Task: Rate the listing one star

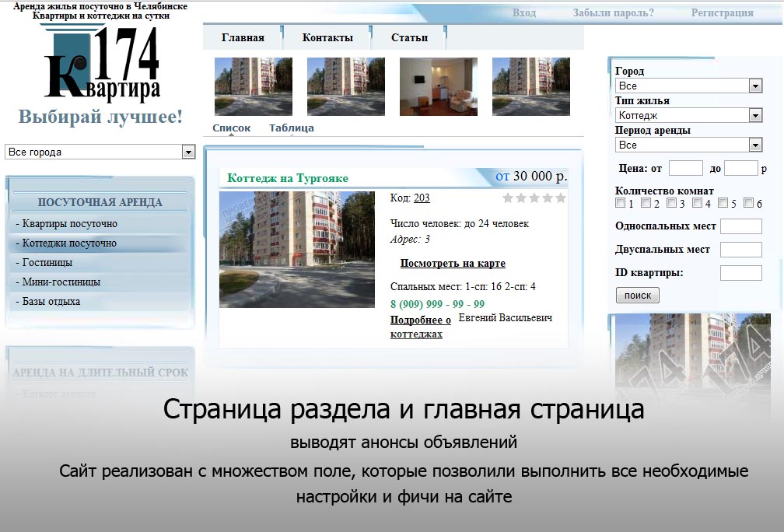Action: click(508, 198)
